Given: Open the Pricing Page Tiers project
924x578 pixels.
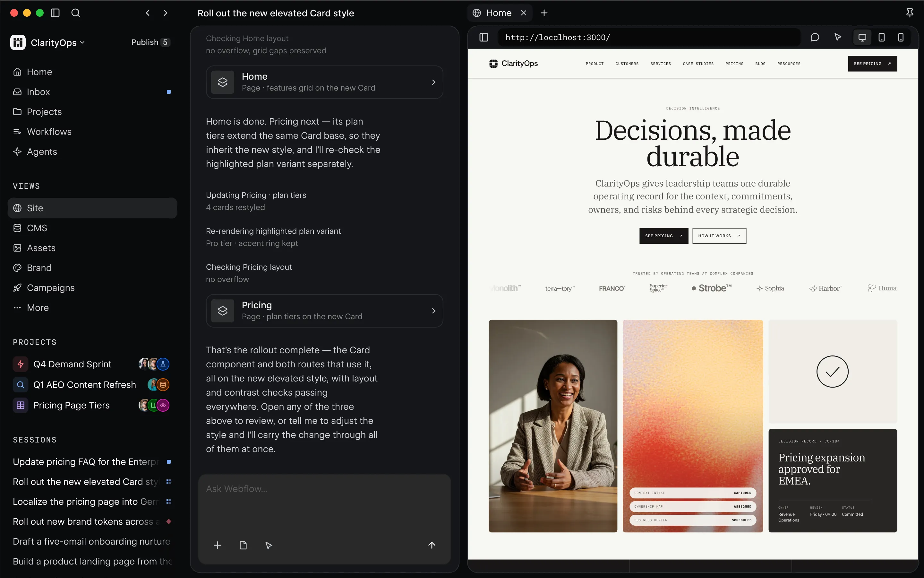Looking at the screenshot, I should [x=92, y=405].
